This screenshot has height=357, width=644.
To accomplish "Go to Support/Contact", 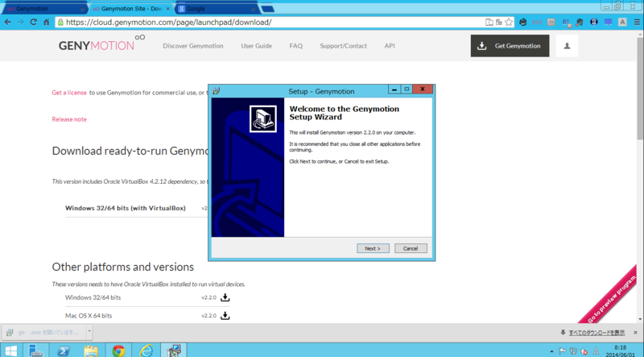I will pos(344,46).
